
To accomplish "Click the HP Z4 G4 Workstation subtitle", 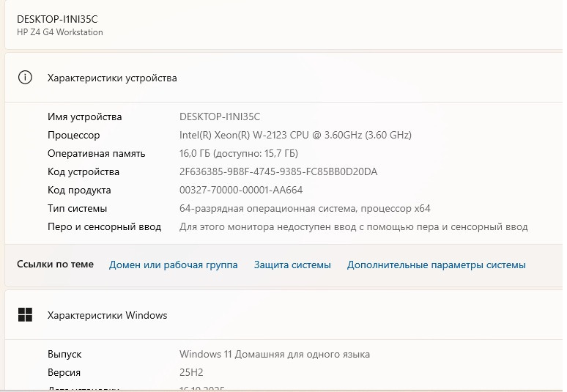I will tap(60, 32).
